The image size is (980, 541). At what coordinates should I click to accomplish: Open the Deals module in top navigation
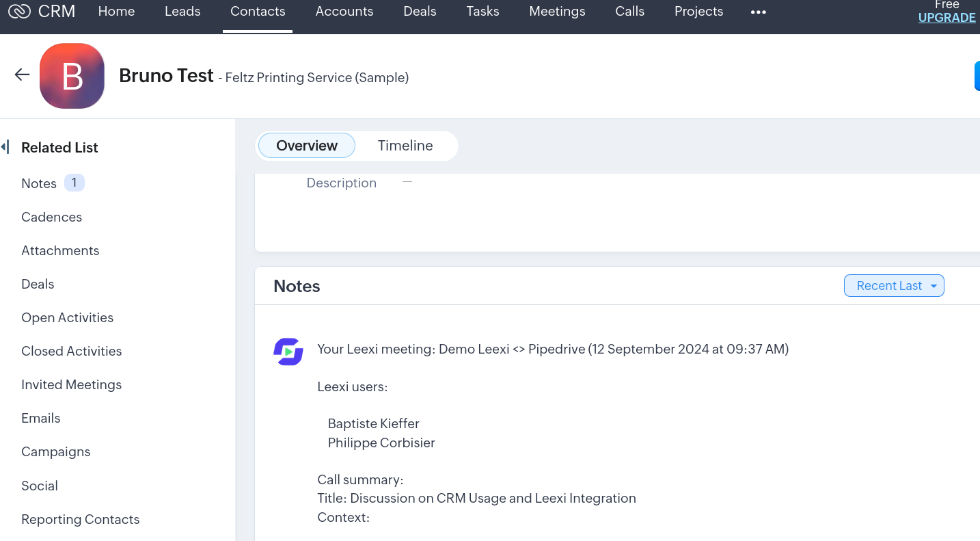click(420, 12)
